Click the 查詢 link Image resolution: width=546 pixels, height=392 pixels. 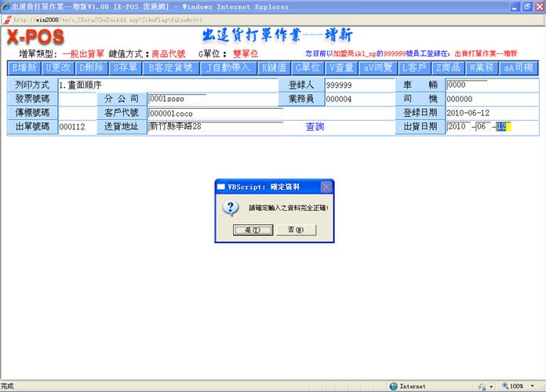(x=315, y=126)
